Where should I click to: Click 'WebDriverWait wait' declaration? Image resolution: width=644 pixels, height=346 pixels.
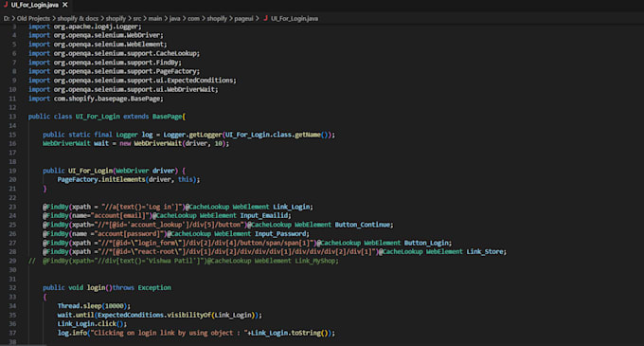(76, 143)
